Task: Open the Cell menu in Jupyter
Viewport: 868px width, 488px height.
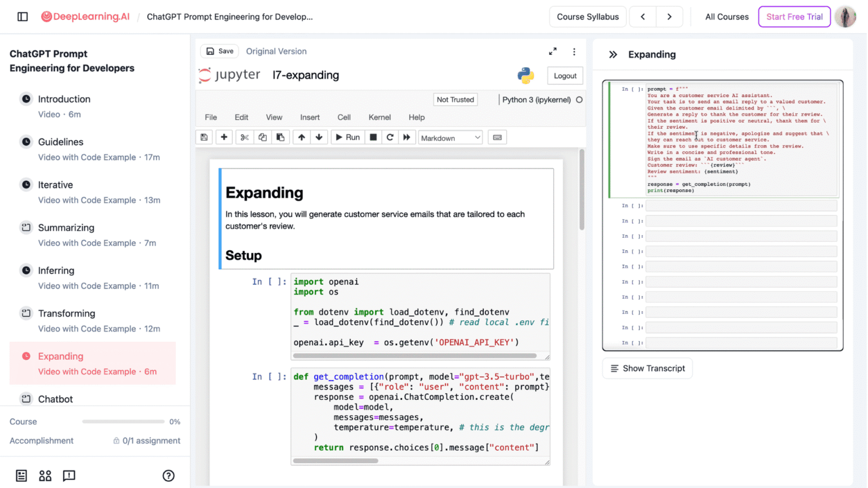Action: [344, 117]
